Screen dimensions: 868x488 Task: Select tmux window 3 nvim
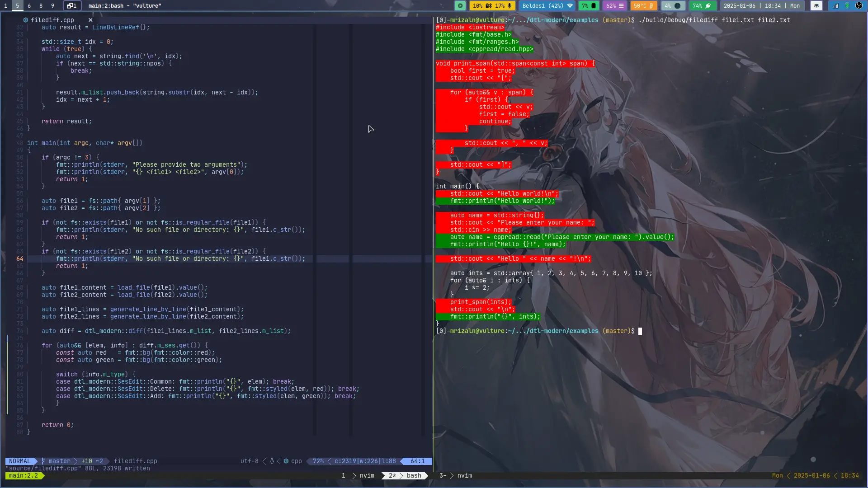click(456, 475)
